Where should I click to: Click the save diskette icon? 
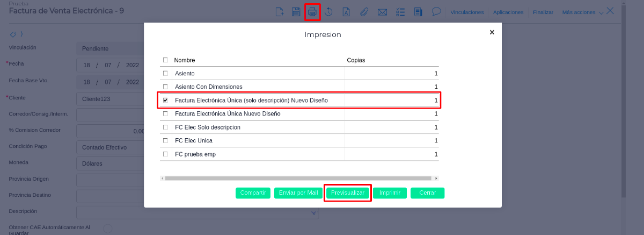pos(296,12)
